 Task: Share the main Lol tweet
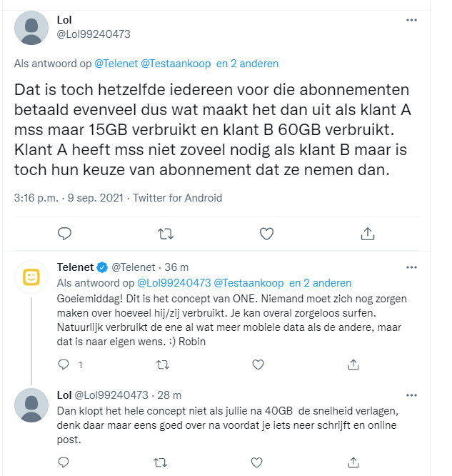pos(368,233)
